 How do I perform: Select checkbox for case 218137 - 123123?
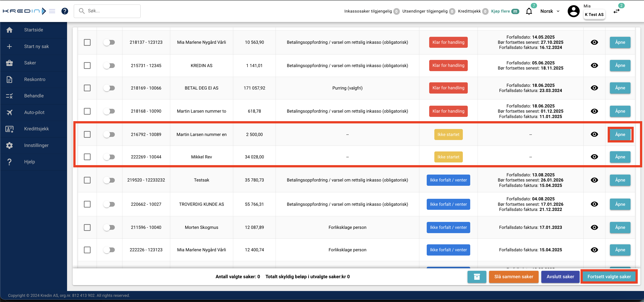(x=87, y=42)
